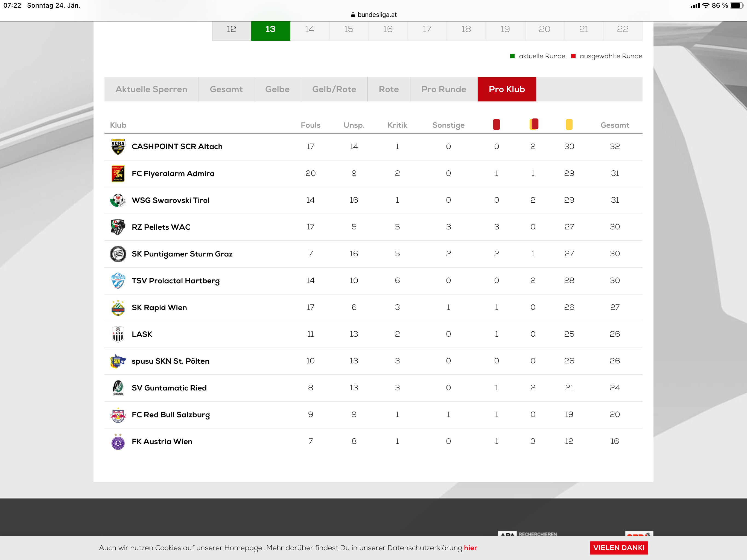Tap the bundesliga.at address bar
Screen dimensions: 747x560
(374, 15)
